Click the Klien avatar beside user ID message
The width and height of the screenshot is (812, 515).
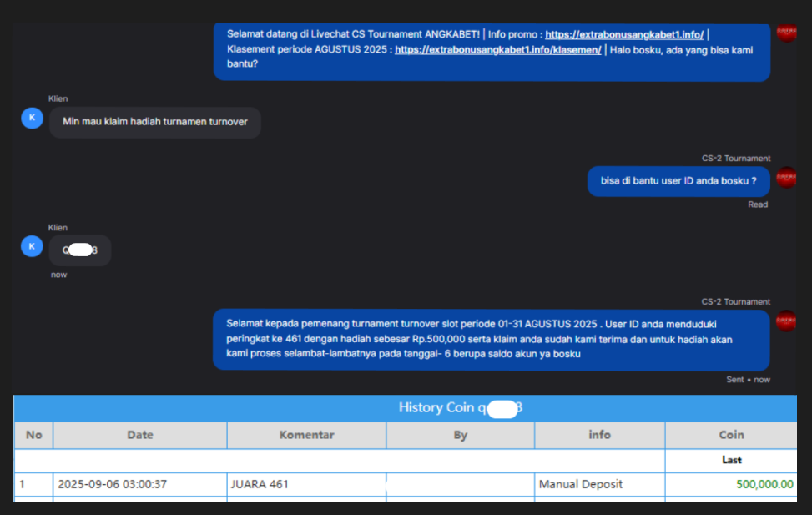pos(32,246)
